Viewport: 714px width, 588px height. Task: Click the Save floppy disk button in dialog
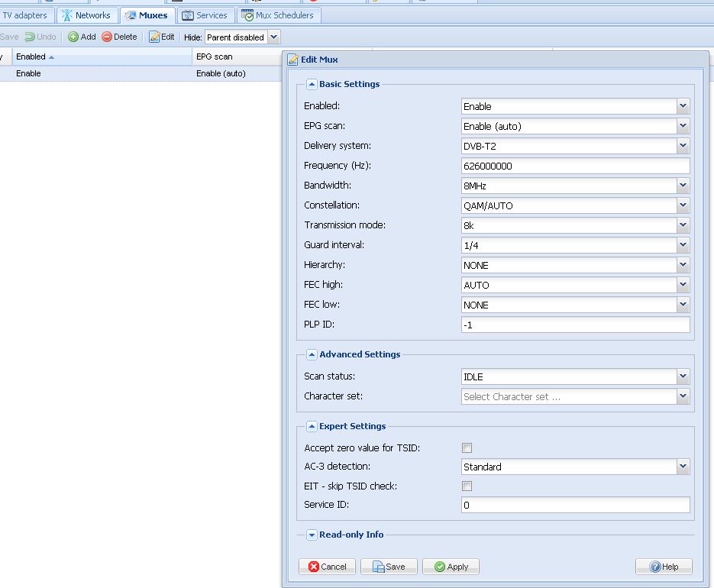click(389, 567)
